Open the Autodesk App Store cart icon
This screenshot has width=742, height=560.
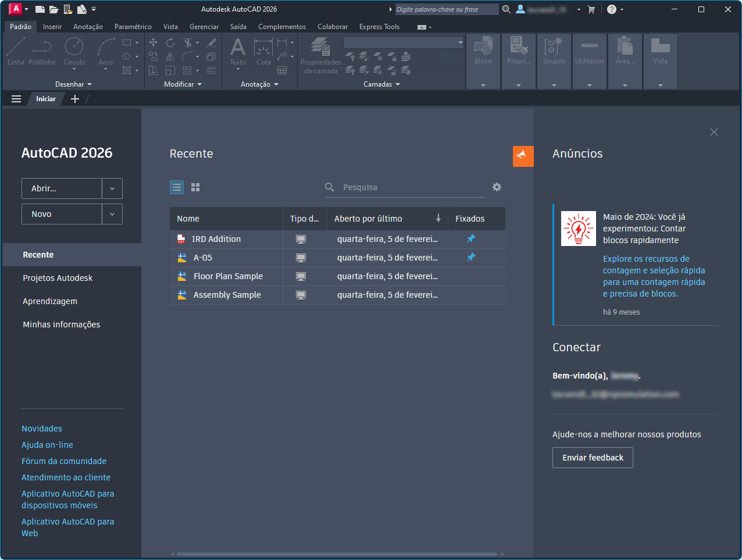click(591, 9)
